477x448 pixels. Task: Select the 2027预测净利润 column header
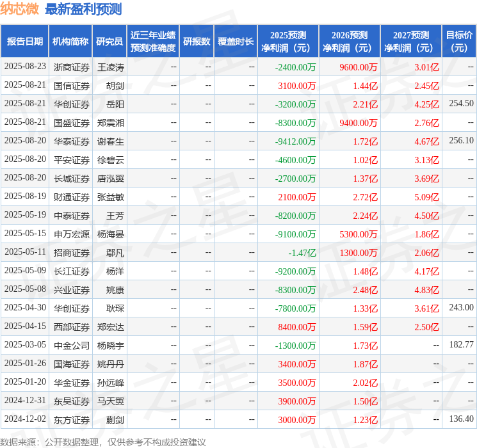click(411, 42)
